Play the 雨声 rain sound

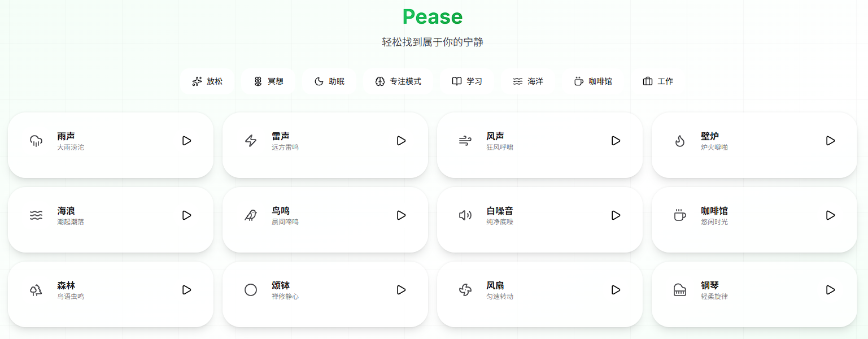click(x=187, y=141)
